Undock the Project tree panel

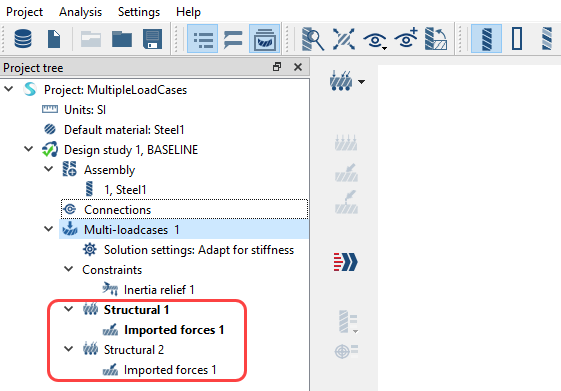(x=277, y=67)
